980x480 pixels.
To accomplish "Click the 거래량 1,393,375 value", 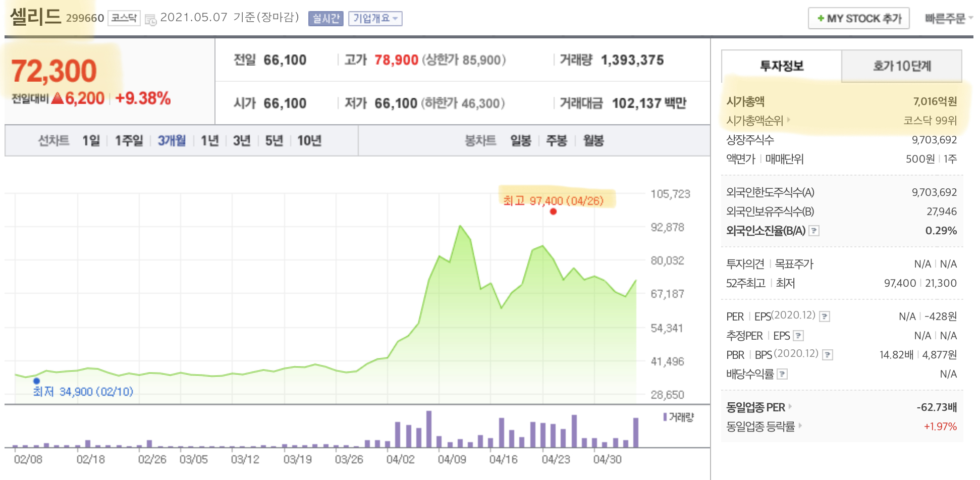I will (x=632, y=60).
